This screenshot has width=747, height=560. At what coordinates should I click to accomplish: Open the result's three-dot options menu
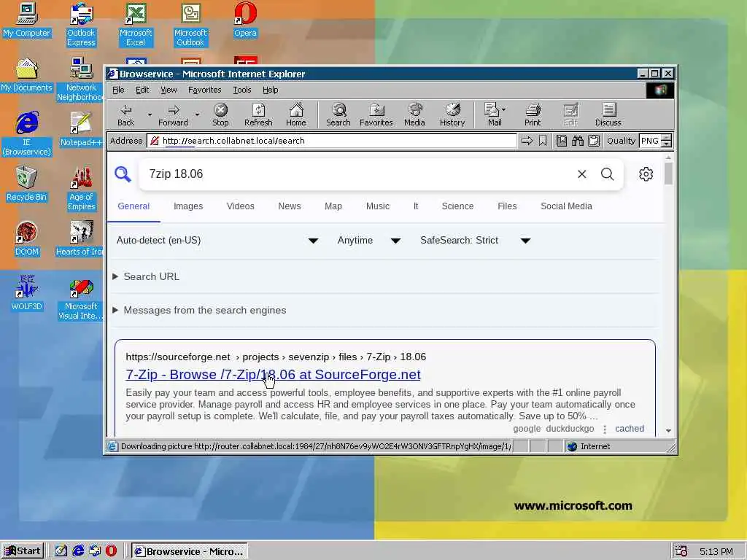[605, 429]
